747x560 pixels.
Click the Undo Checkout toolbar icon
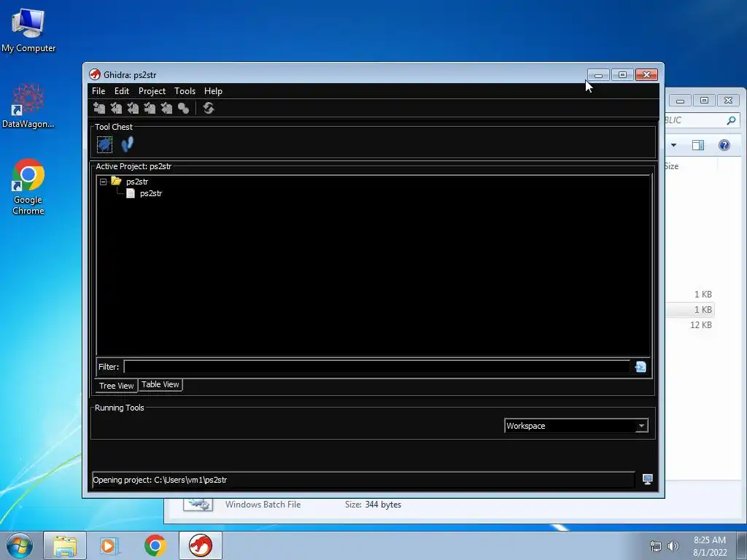point(166,108)
